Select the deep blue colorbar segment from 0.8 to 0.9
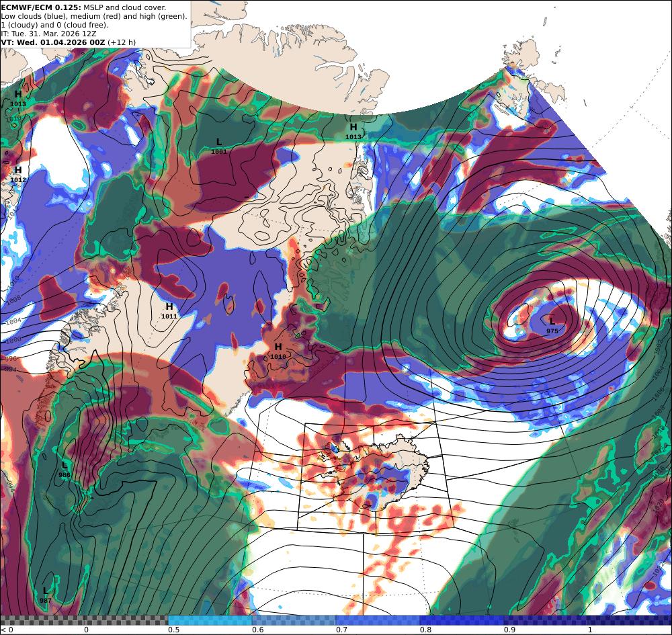Image resolution: width=672 pixels, height=635 pixels. point(462,620)
